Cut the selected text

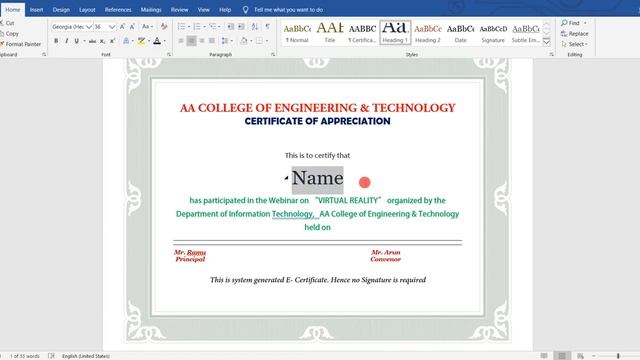(7, 23)
